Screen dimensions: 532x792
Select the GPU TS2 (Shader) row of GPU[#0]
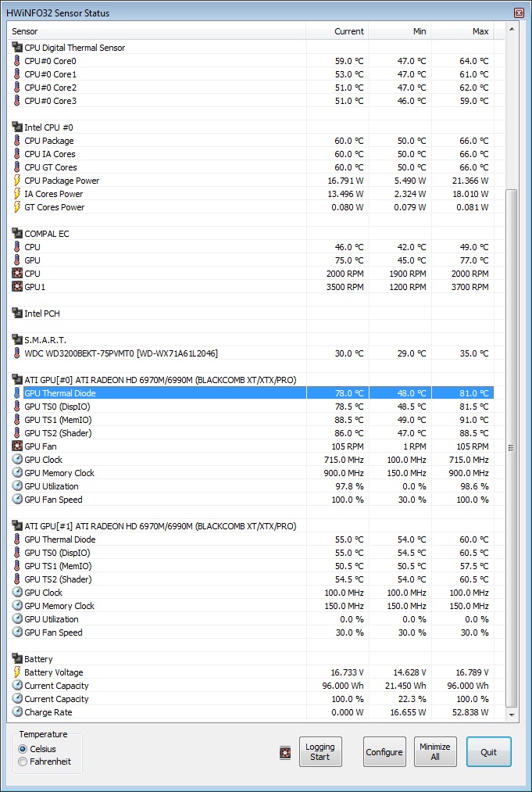[252, 433]
